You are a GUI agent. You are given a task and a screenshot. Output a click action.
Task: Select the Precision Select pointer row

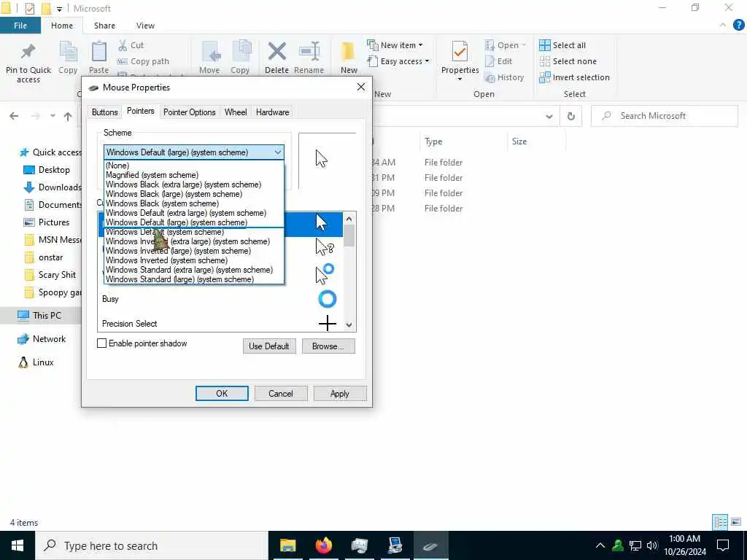(x=220, y=324)
